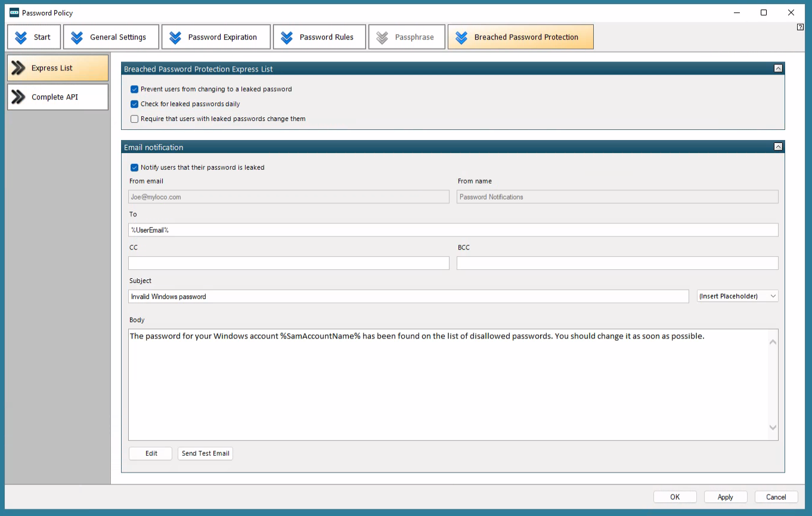Click the chevron icon on General Settings tab
The height and width of the screenshot is (516, 812).
coord(77,37)
